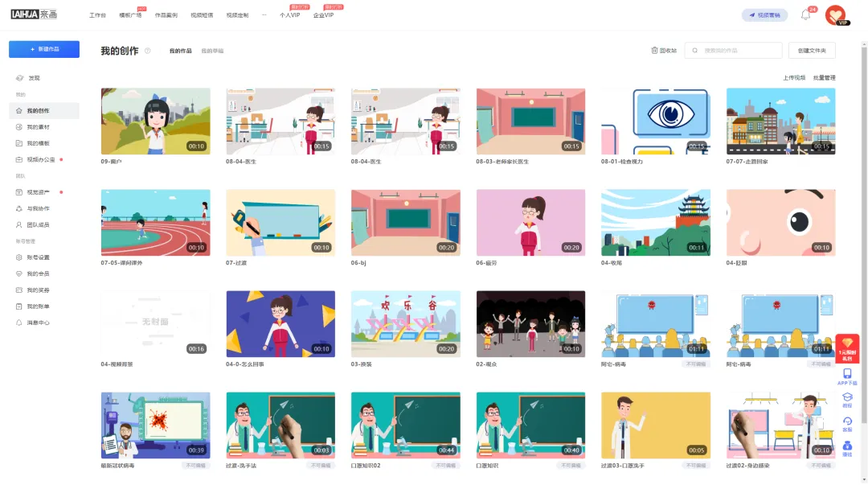
Task: Open the 回收站 recycle bin
Action: click(x=664, y=51)
